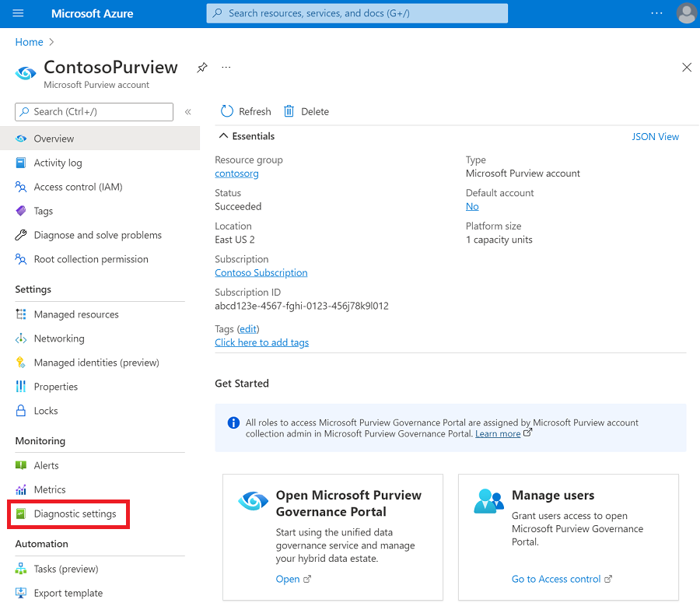Click the Refresh icon in toolbar

(227, 111)
